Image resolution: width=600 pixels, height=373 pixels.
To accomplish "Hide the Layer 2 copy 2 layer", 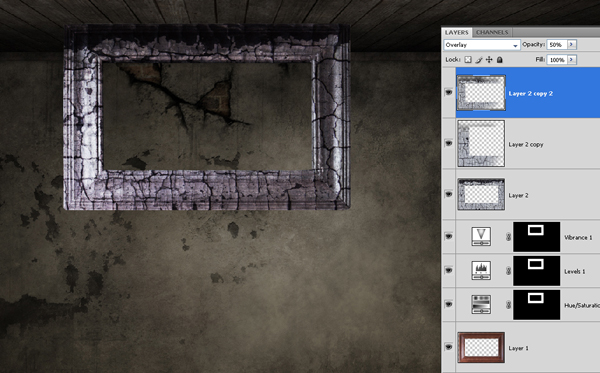I will [448, 93].
